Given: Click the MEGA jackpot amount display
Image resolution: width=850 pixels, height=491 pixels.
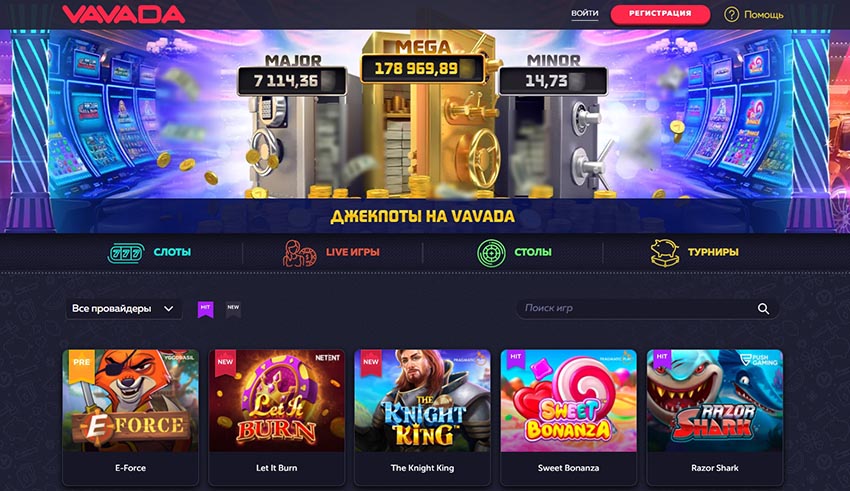Looking at the screenshot, I should tap(422, 68).
